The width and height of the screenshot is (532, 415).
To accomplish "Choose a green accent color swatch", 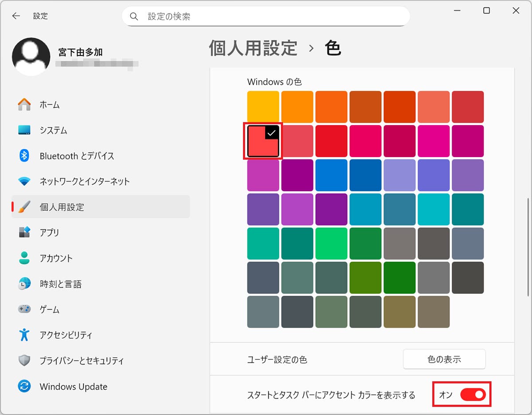I will [331, 243].
